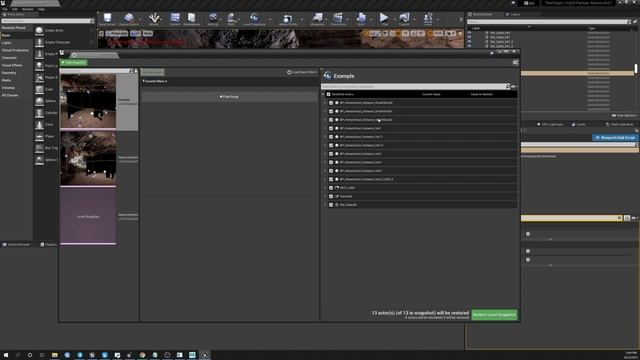Toggle checkbox of Cameras actor row
This screenshot has height=360, width=640.
coord(331,196)
